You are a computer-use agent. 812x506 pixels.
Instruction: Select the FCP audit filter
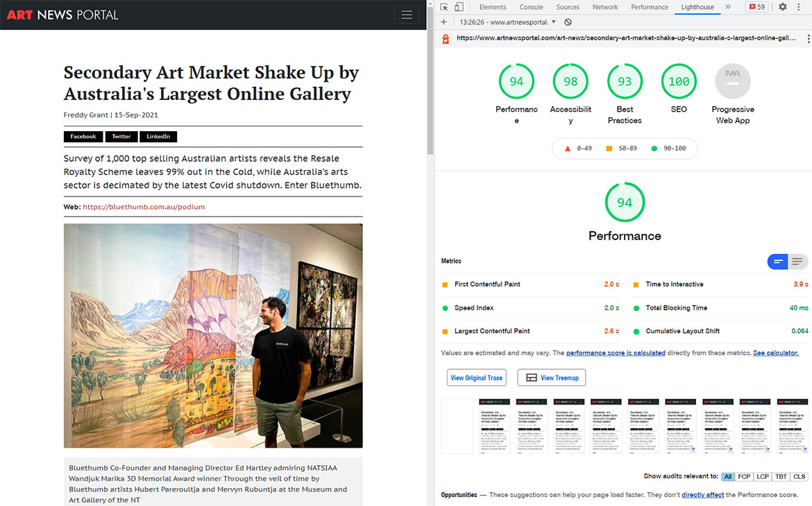pos(744,477)
